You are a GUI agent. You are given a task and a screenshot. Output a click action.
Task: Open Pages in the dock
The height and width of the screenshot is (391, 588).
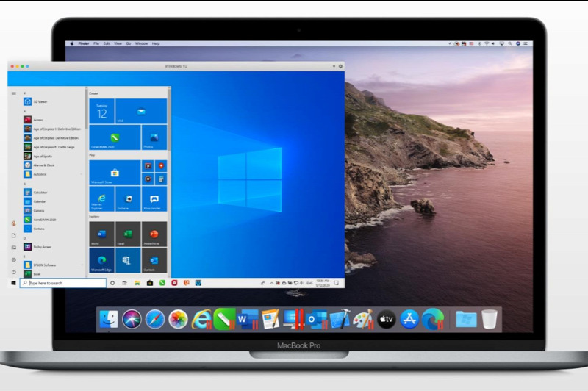pyautogui.click(x=270, y=320)
